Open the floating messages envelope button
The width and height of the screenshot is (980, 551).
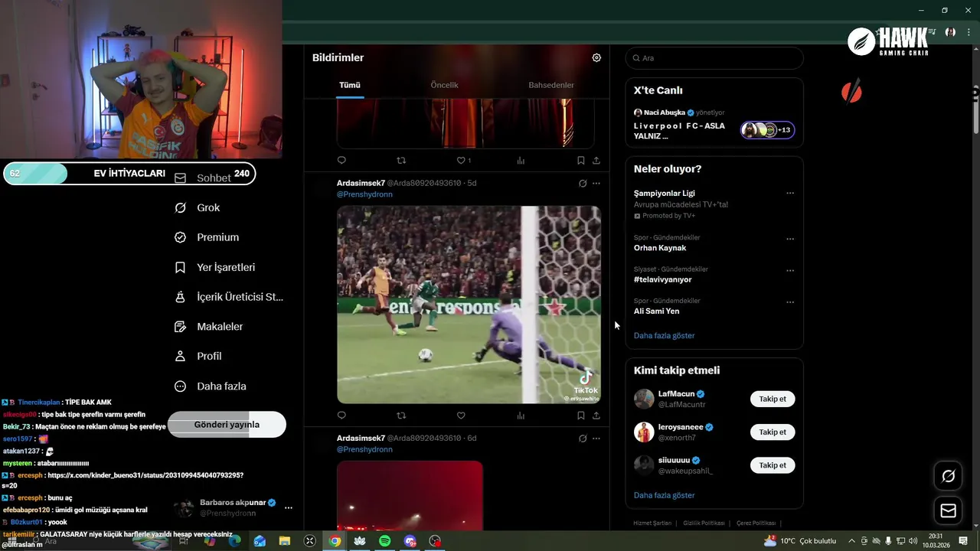tap(949, 510)
